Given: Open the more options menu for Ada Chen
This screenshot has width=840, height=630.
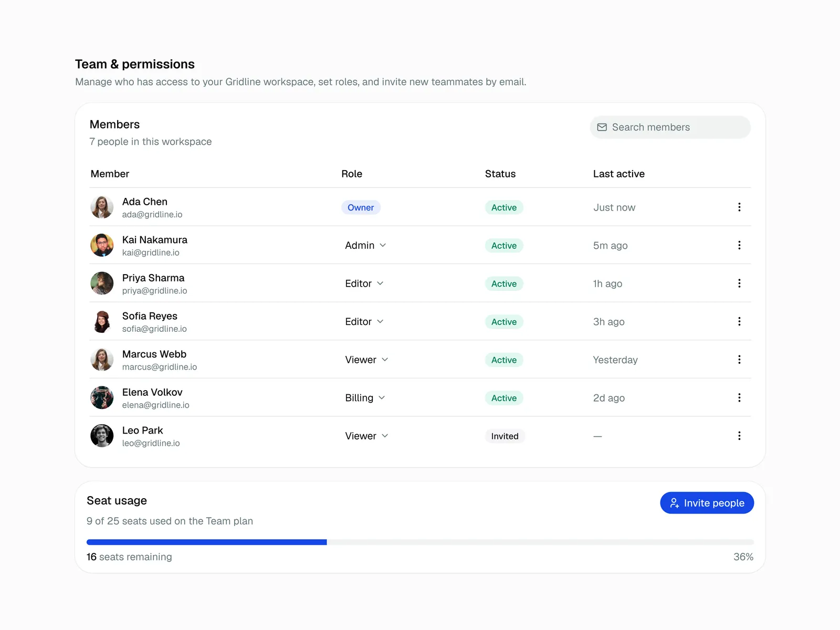Looking at the screenshot, I should [739, 207].
